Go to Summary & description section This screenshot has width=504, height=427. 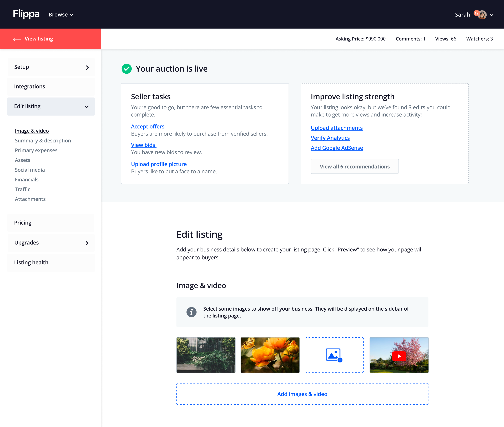coord(43,141)
